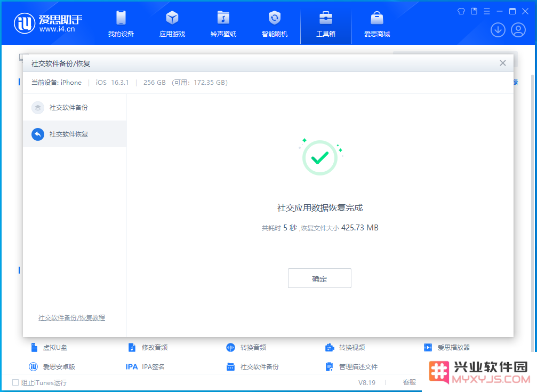Screen dimensions: 537x392
Task: Launch the 爱思播放器 tool icon
Action: (x=428, y=347)
